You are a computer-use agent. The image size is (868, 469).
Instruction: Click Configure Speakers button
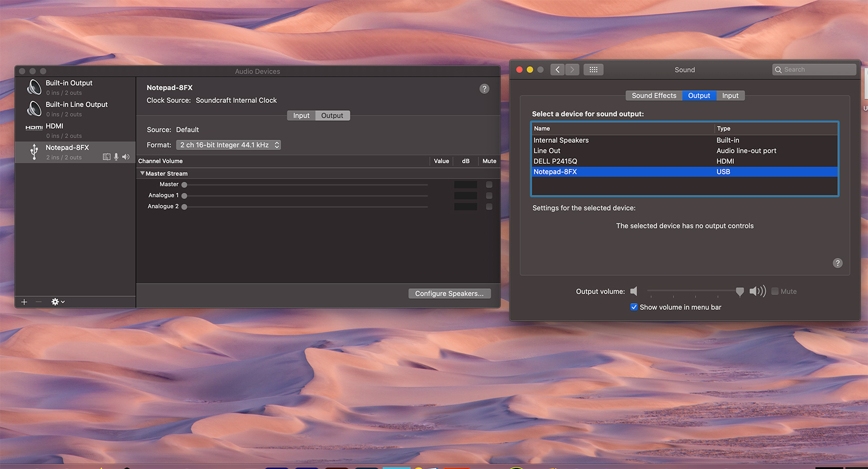pos(450,294)
